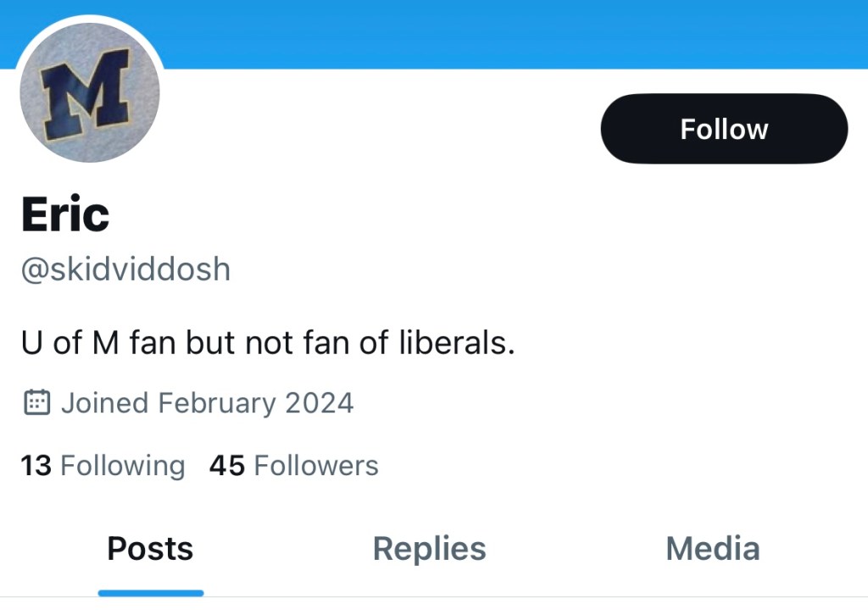
Task: Click the word Followers
Action: [x=316, y=465]
